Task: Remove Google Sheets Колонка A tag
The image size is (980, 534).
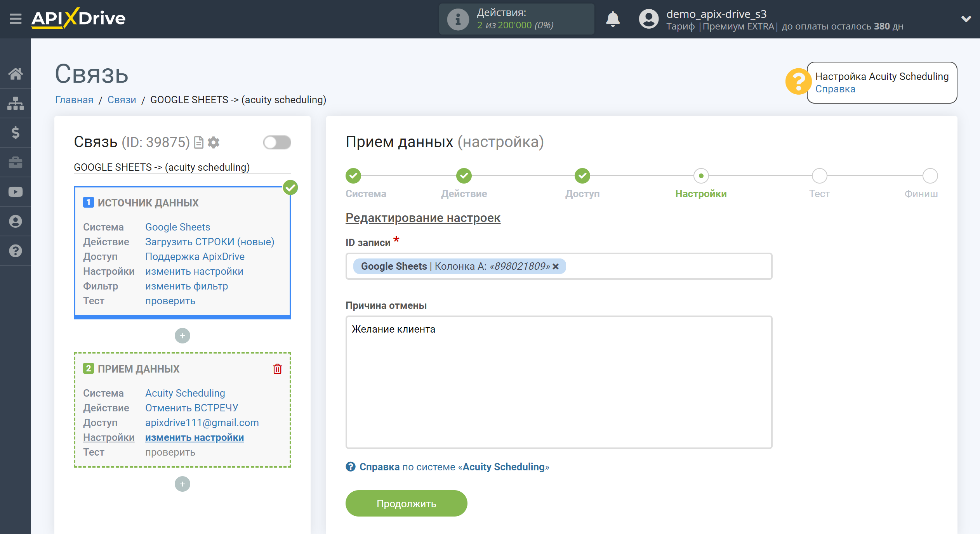Action: 556,266
